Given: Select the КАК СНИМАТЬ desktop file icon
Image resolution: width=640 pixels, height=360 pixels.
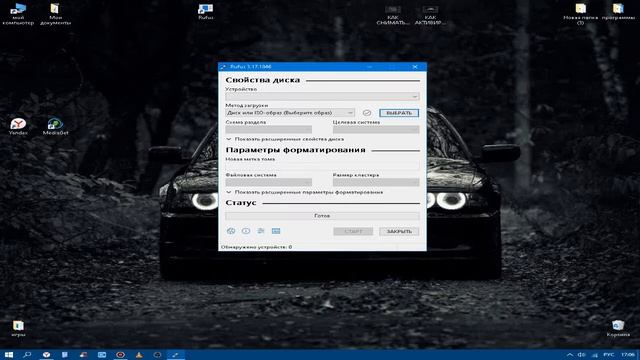Looking at the screenshot, I should coord(393,15).
